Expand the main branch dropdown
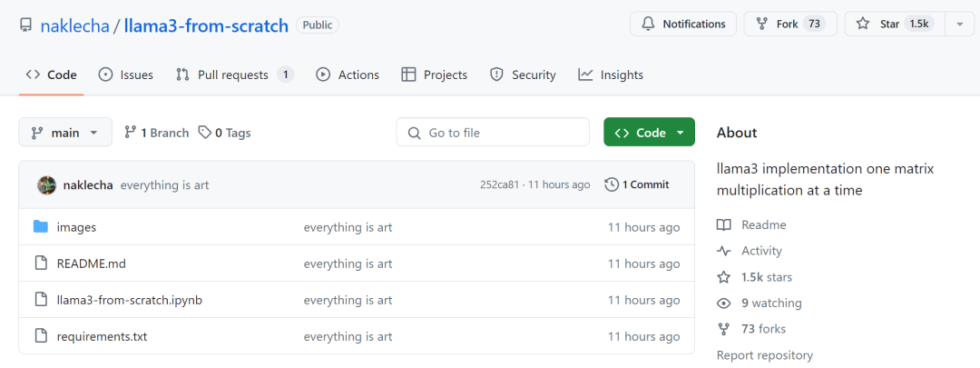This screenshot has height=368, width=980. [x=65, y=132]
